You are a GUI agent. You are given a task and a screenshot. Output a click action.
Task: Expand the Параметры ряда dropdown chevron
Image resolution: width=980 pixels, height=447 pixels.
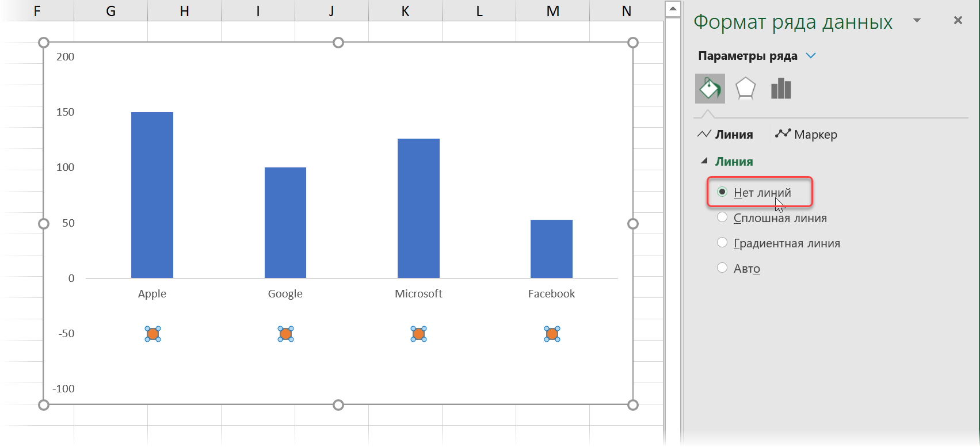click(811, 56)
